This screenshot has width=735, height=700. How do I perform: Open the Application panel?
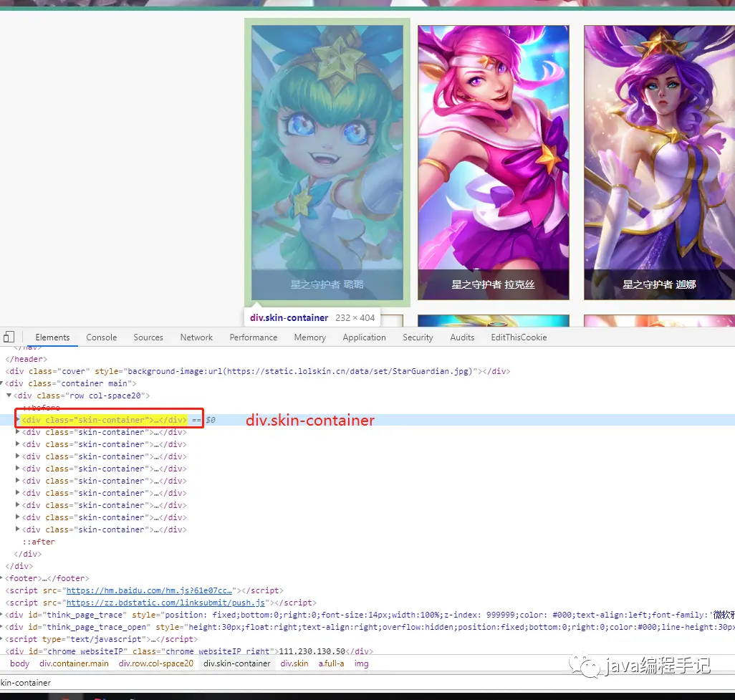click(364, 337)
